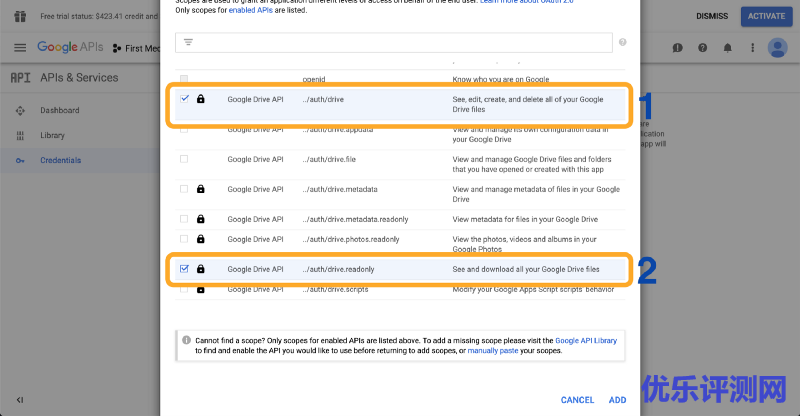800x416 pixels.
Task: Click ../auth/drive.metadata.readonly scope text
Action: (x=355, y=219)
